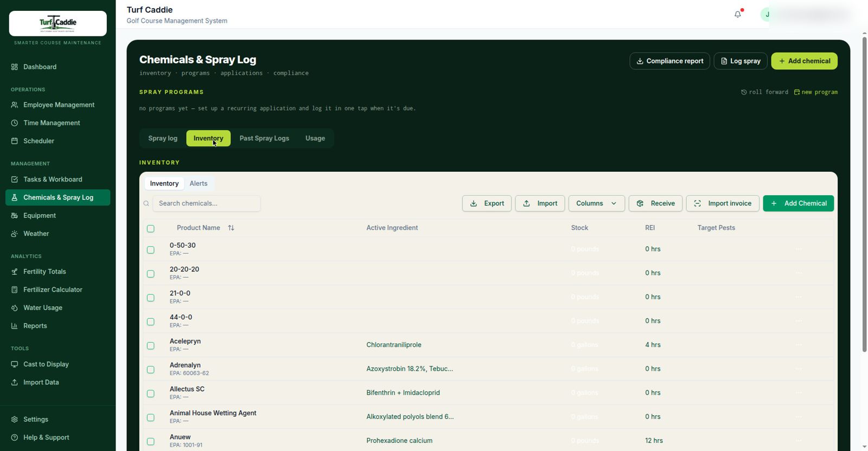Focus the Search chemicals field
868x451 pixels.
tap(206, 203)
